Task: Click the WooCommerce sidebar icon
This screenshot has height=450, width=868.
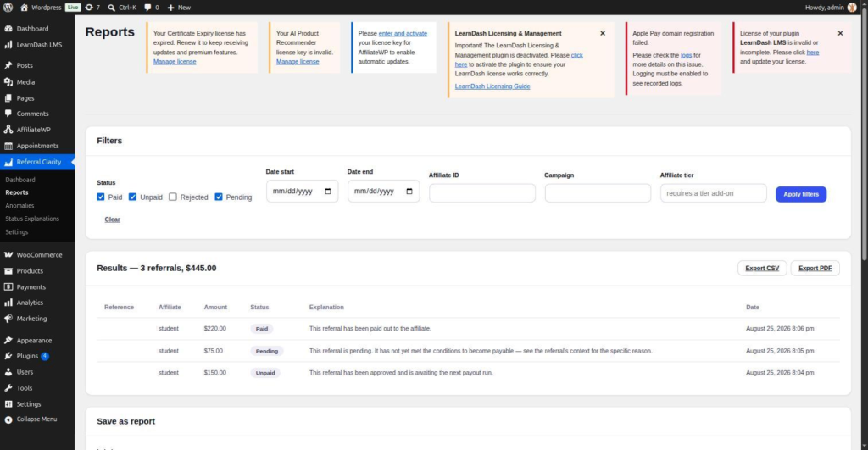Action: [x=8, y=254]
